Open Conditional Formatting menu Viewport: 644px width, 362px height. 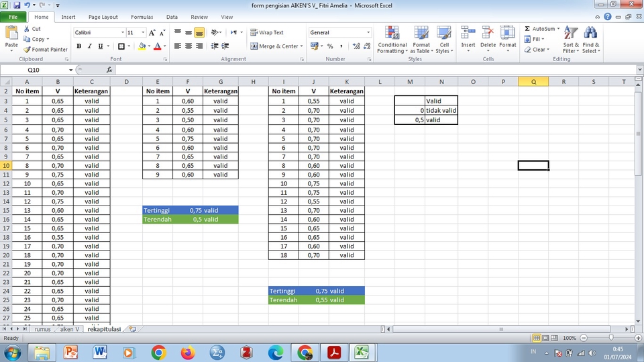[392, 40]
